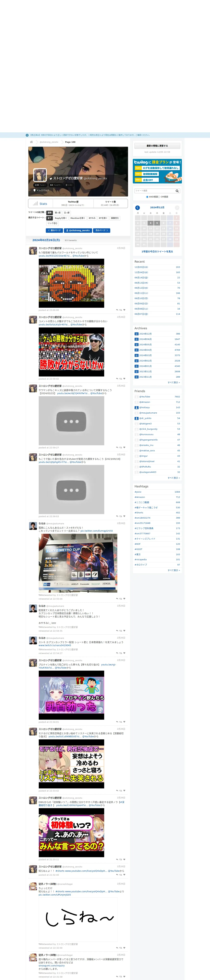Go to previous month with calendar left arrow

(138, 208)
